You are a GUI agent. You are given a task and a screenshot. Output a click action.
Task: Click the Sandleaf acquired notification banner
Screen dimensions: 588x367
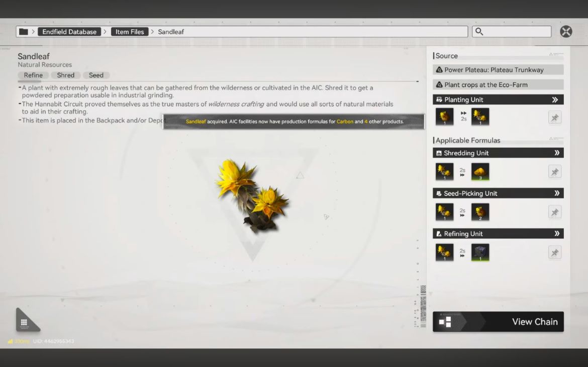[x=294, y=121]
